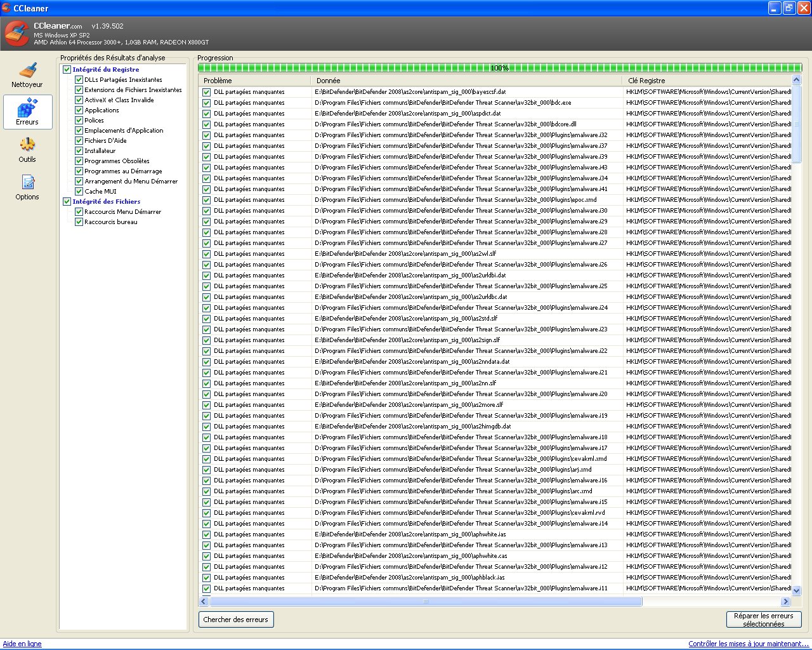The width and height of the screenshot is (812, 650).
Task: Select the path ending in as2urldbi.dat
Action: coord(410,275)
